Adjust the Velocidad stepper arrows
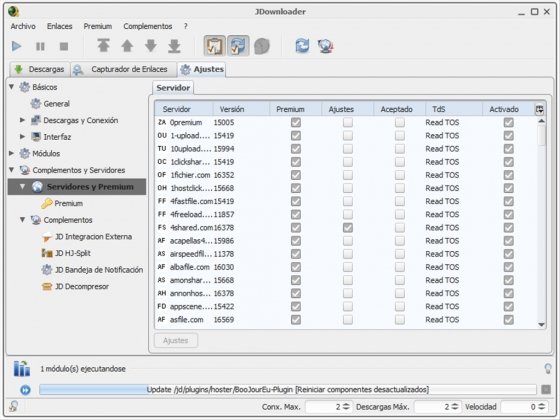Screen dimensions: 560x420 coord(541,407)
